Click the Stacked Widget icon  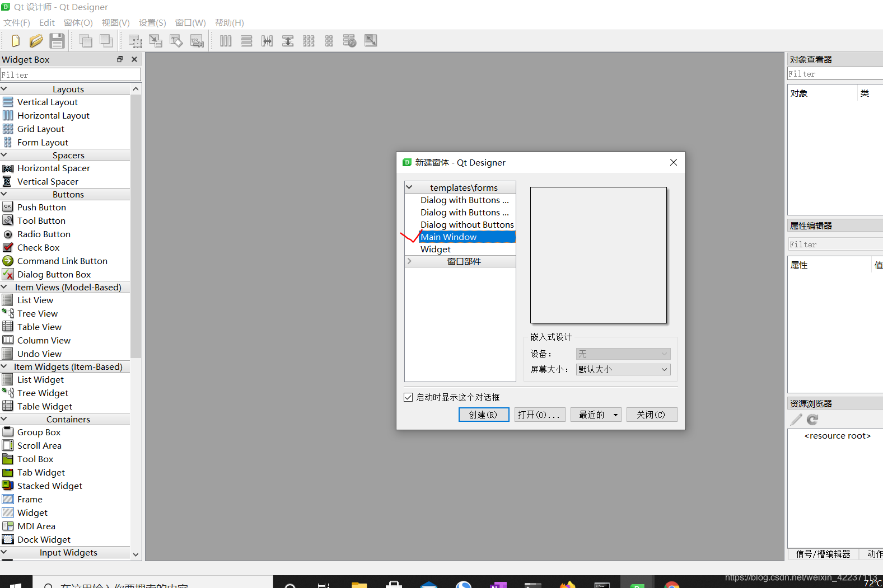(x=8, y=486)
